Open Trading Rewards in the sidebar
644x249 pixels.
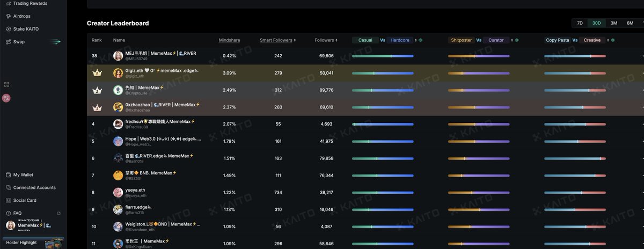pos(30,3)
